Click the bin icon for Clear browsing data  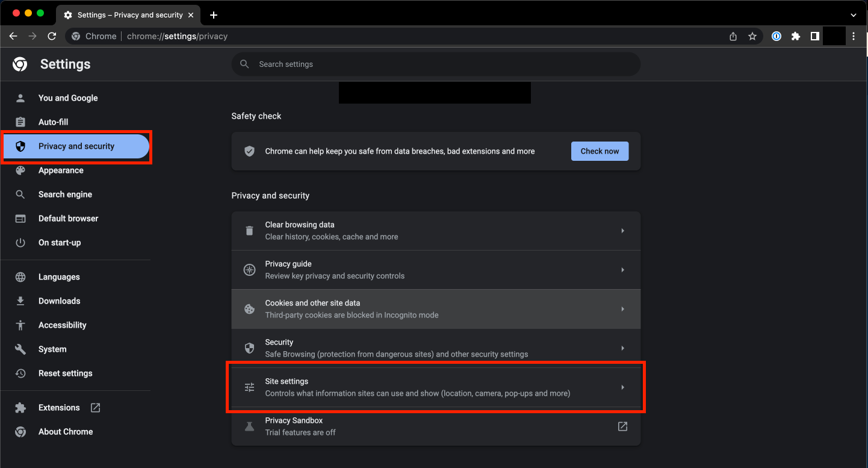click(x=249, y=231)
